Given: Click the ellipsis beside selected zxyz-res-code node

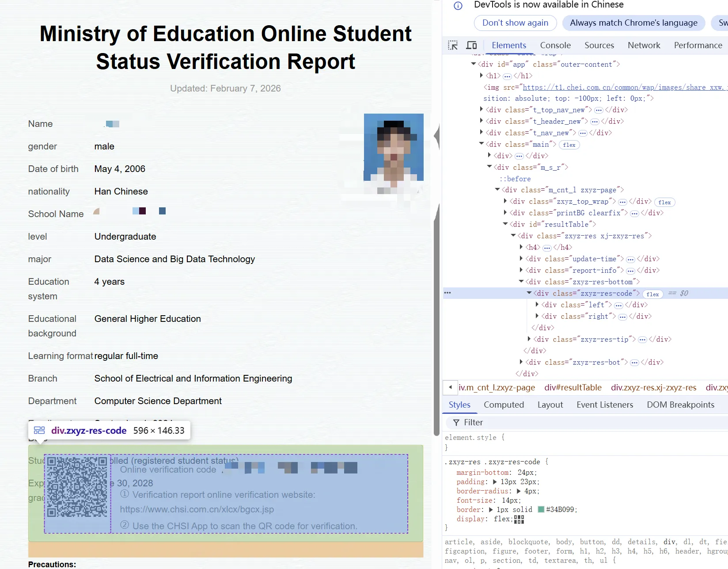Looking at the screenshot, I should tap(447, 293).
